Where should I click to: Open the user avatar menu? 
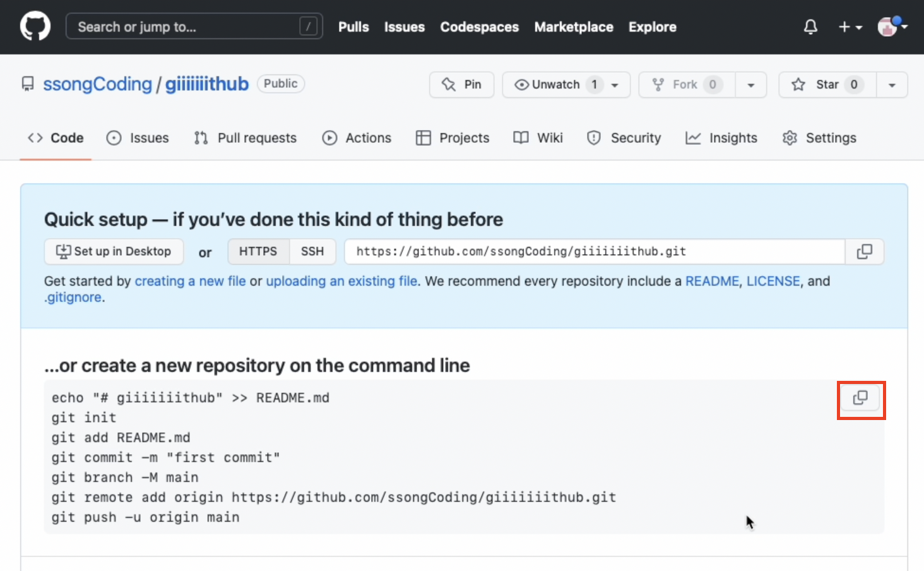tap(891, 27)
